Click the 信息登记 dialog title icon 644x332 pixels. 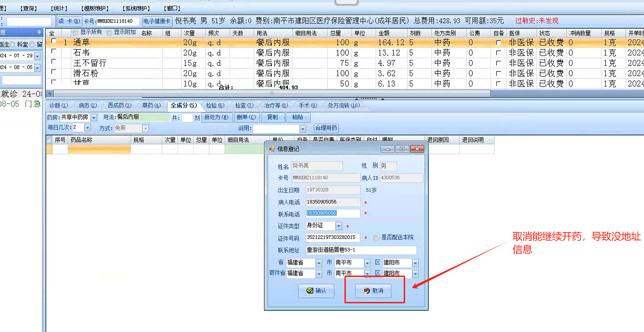[272, 149]
